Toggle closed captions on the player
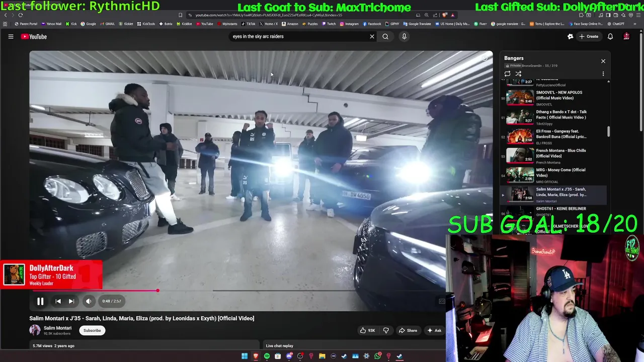This screenshot has height=362, width=644. point(442,301)
